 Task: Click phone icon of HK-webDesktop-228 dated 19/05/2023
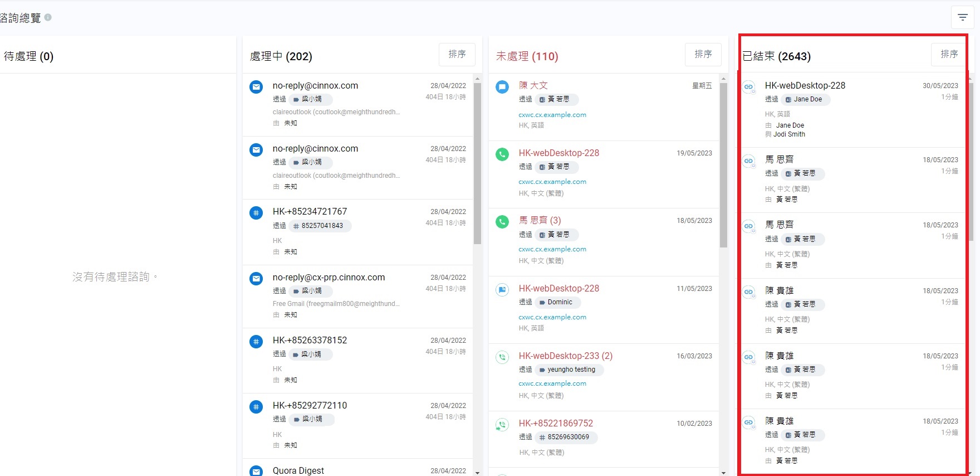coord(502,154)
